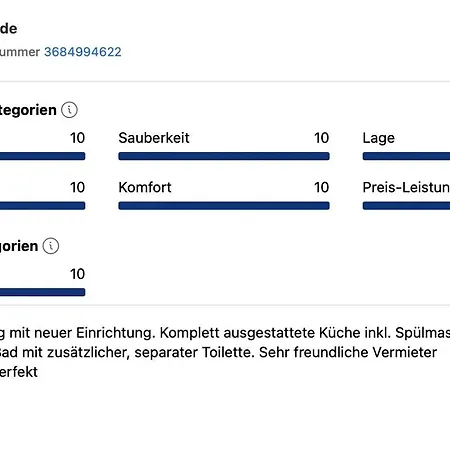Image resolution: width=450 pixels, height=450 pixels.
Task: Click the partially hidden second-row left rating bar
Action: click(x=43, y=206)
